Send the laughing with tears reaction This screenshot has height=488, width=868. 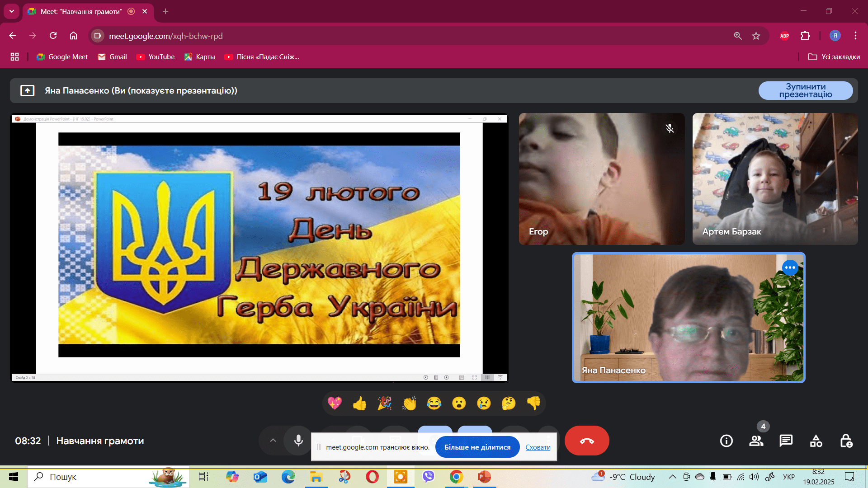click(x=434, y=403)
